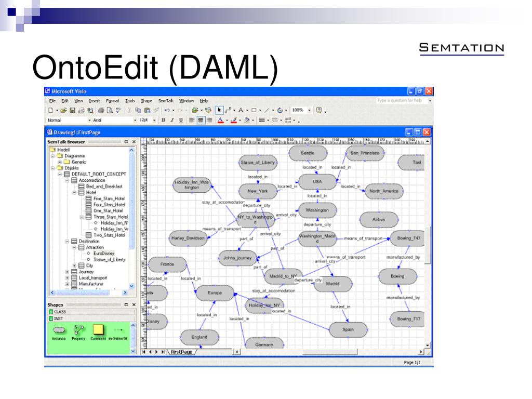532x399 pixels.
Task: Click the Font Color red A swatch
Action: tap(220, 120)
